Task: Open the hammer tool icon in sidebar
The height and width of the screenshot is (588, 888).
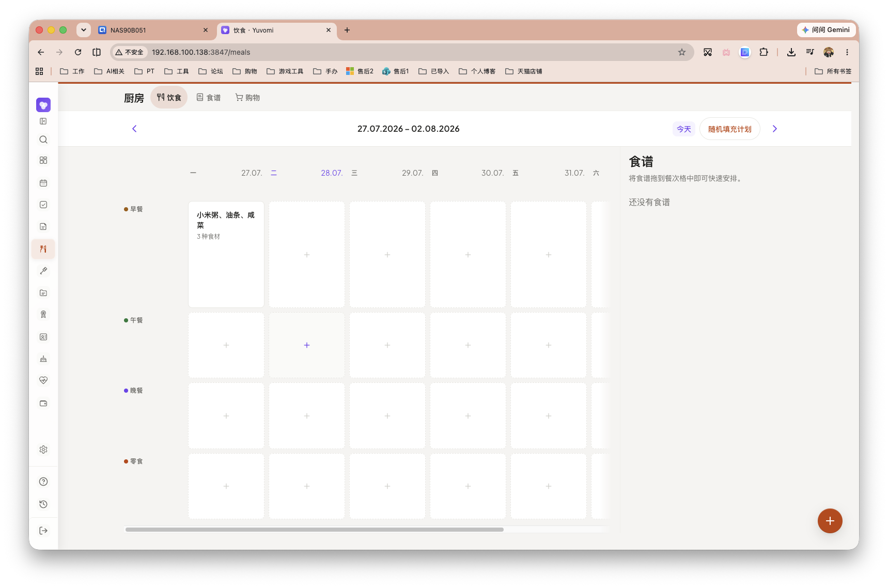Action: tap(43, 271)
